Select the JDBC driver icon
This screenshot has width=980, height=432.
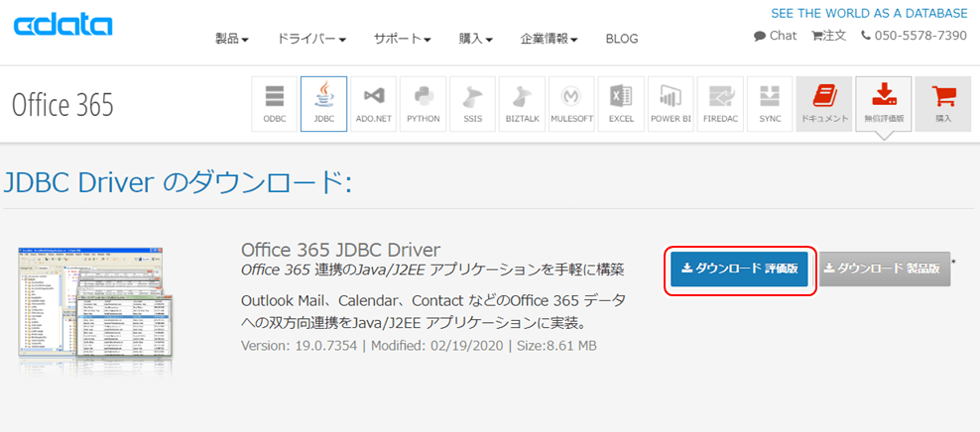323,104
